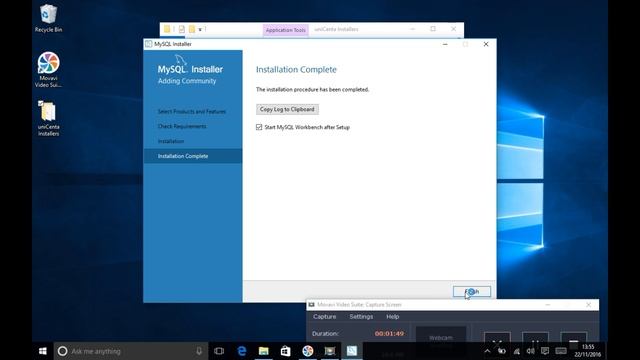Expand the Explorer quick access toolbar dropdown
Screen dimensions: 640x360
(x=200, y=29)
